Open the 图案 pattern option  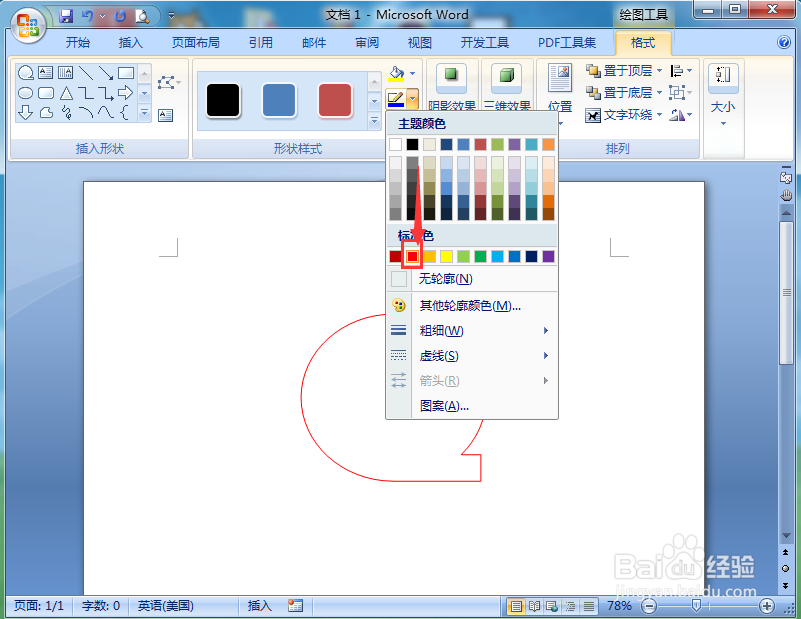pos(472,406)
